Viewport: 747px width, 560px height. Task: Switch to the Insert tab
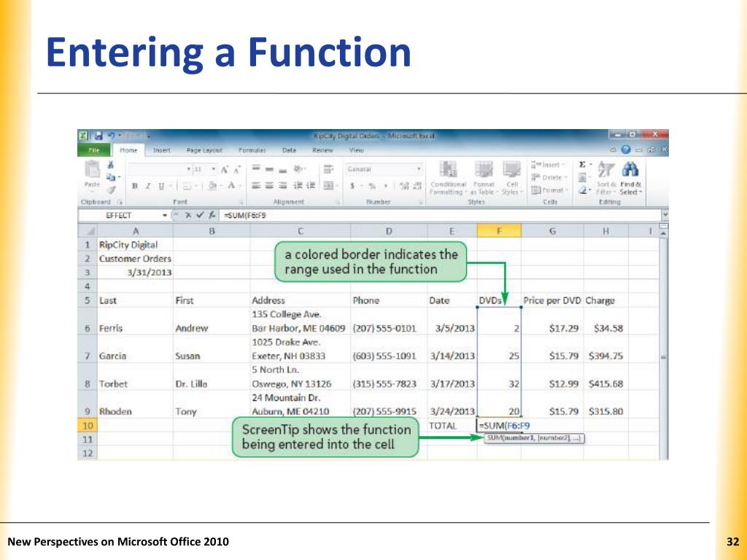pyautogui.click(x=161, y=150)
